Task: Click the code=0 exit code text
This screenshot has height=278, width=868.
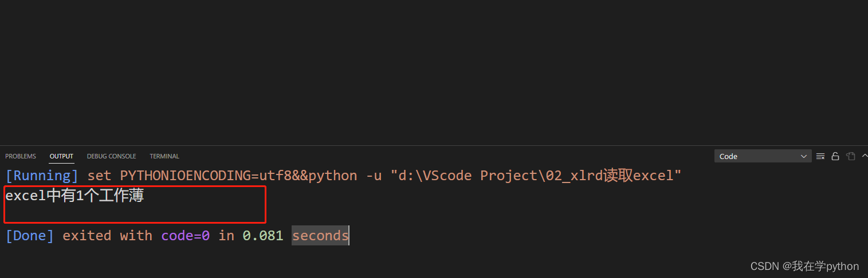Action: [185, 236]
